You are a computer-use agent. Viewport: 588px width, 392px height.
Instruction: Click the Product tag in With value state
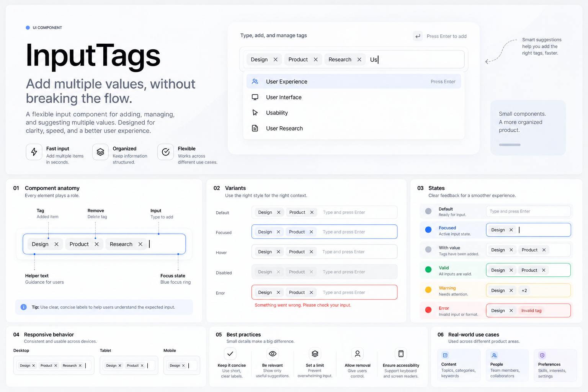click(x=534, y=250)
